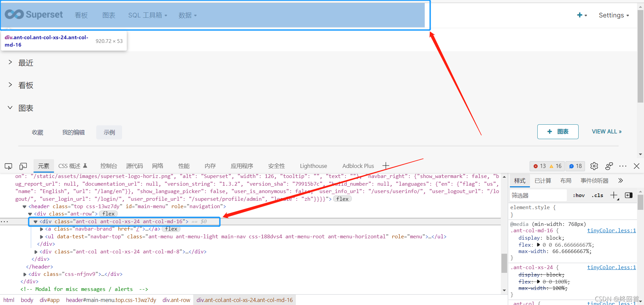
Task: Toggle the :hov element state button
Action: [x=579, y=195]
